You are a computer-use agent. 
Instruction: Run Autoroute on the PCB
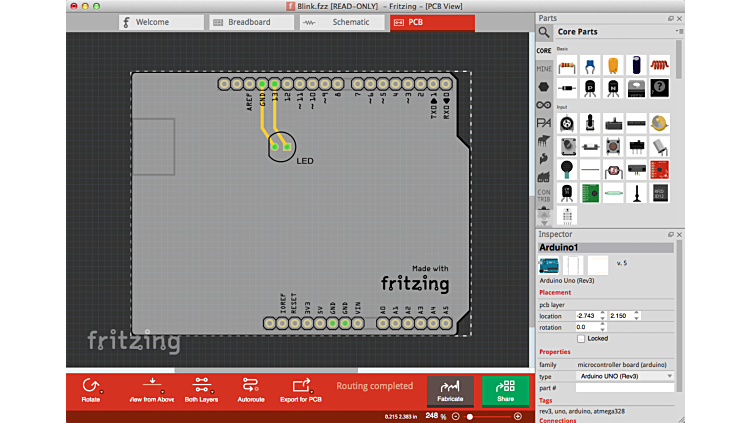[x=251, y=388]
